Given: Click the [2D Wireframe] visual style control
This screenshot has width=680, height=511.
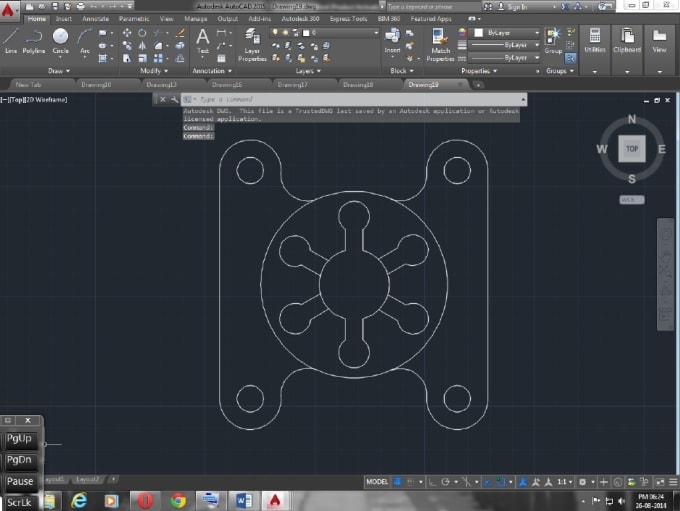Looking at the screenshot, I should [48, 99].
